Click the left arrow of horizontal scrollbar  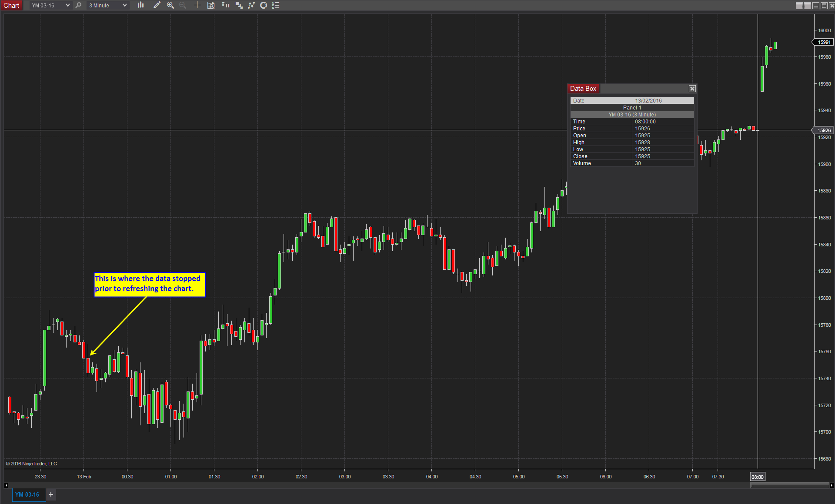coord(6,485)
